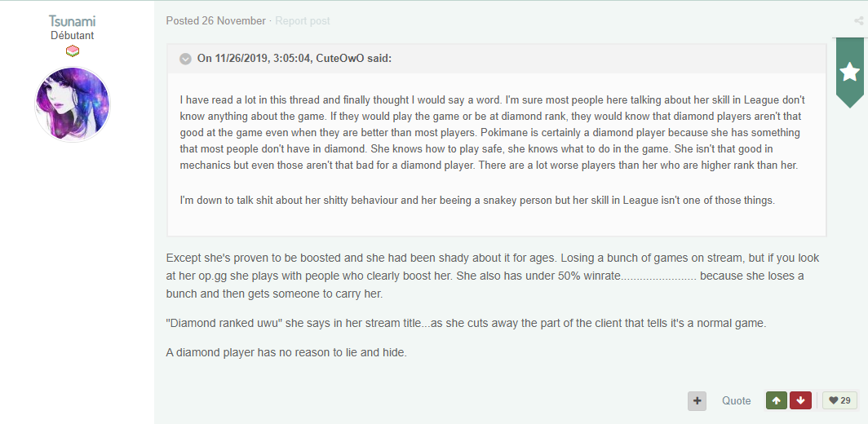
Task: Collapse the CuteOwO quote with chevron
Action: point(185,59)
